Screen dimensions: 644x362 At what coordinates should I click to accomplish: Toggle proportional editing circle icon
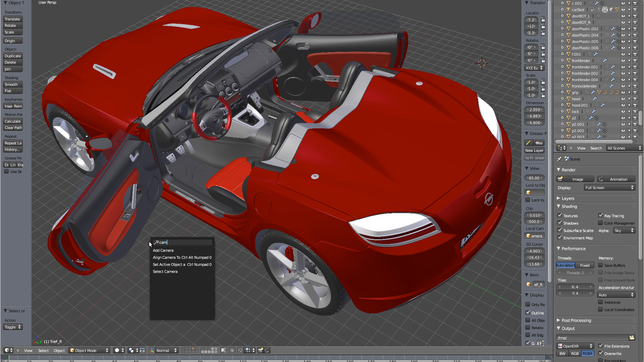tap(232, 350)
